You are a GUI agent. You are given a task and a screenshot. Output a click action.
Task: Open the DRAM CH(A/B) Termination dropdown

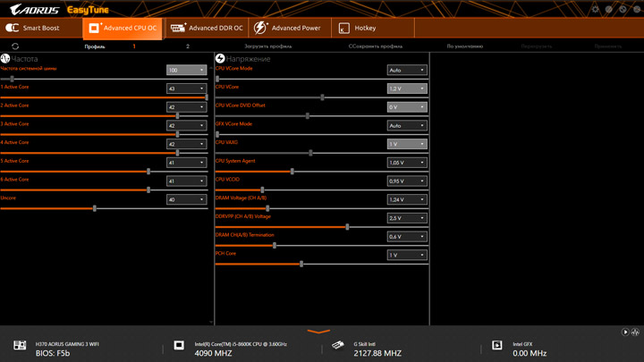point(407,236)
